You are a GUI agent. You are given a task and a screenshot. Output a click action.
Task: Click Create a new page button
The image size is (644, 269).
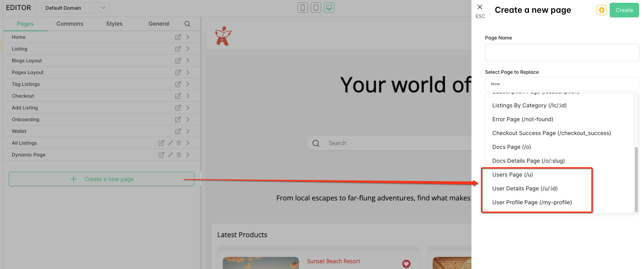102,179
